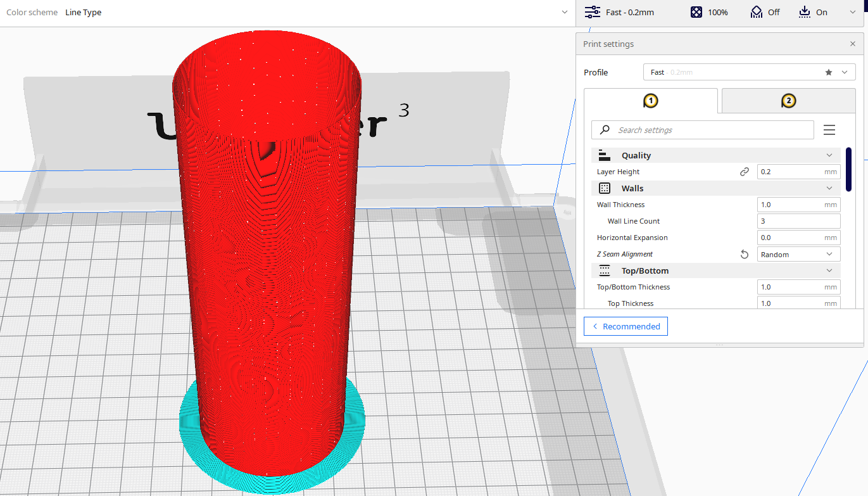Click the support icon marked Off

tap(756, 12)
